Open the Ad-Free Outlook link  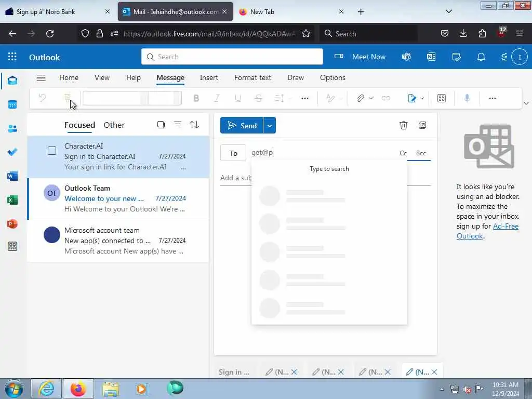coord(487,231)
